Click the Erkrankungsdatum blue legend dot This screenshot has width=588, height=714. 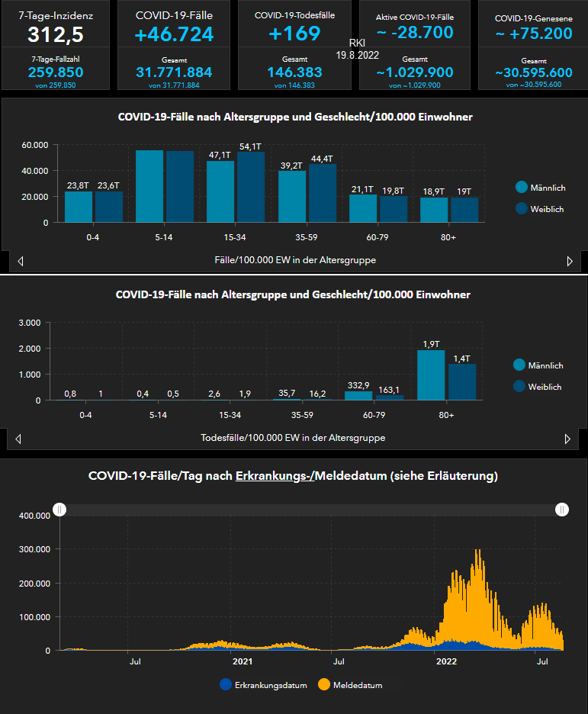click(x=225, y=684)
